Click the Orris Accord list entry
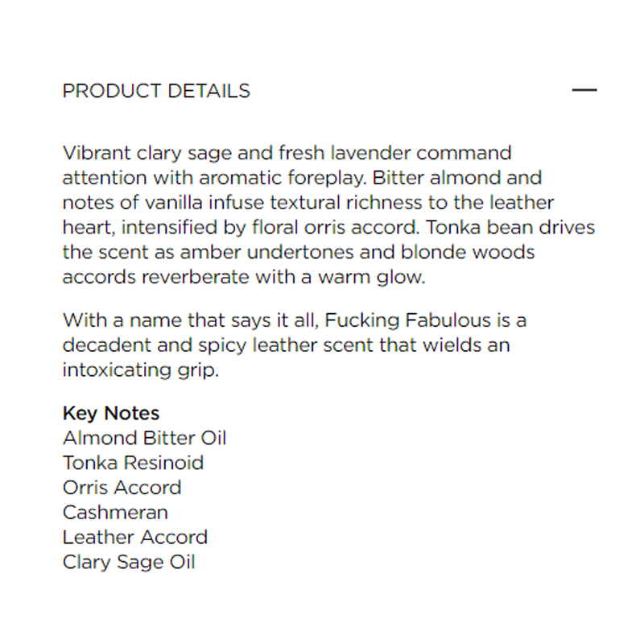 [122, 488]
